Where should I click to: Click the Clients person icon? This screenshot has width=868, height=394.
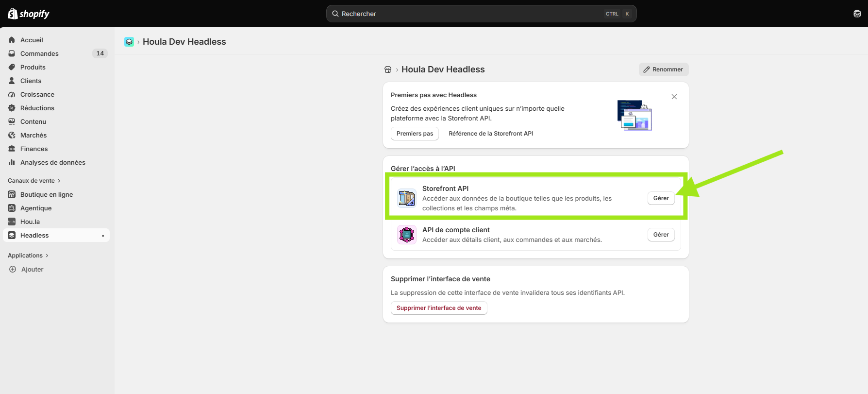(x=12, y=81)
